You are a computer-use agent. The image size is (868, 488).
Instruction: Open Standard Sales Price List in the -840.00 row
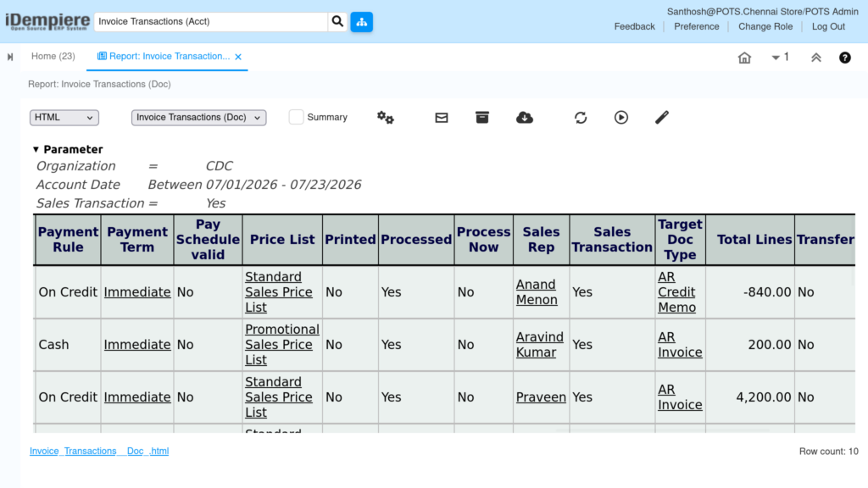tap(278, 292)
